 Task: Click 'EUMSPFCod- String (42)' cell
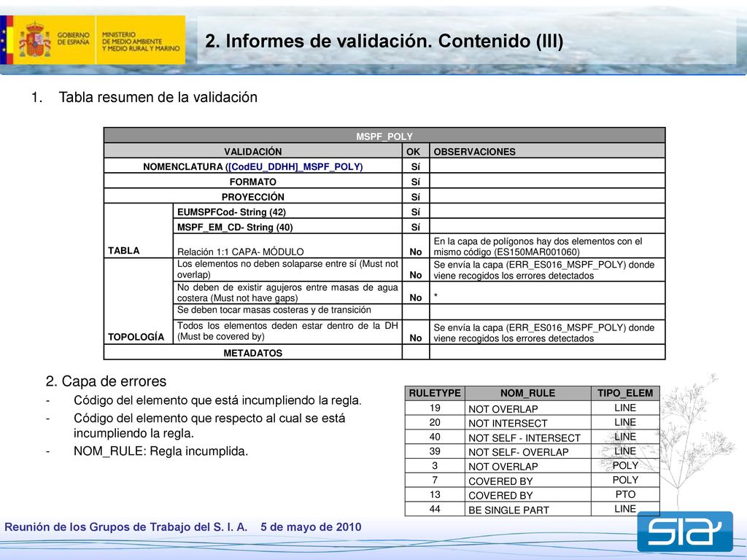pyautogui.click(x=287, y=211)
